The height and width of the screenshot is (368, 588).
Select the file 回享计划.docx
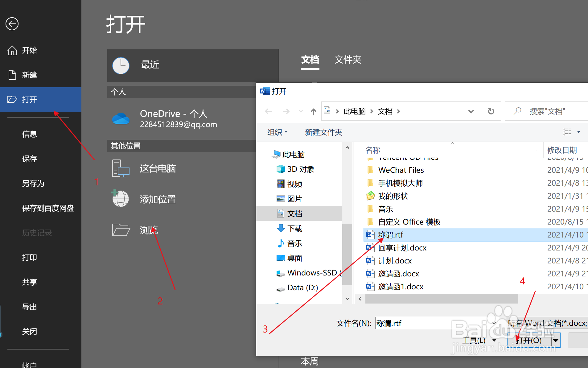tap(402, 248)
